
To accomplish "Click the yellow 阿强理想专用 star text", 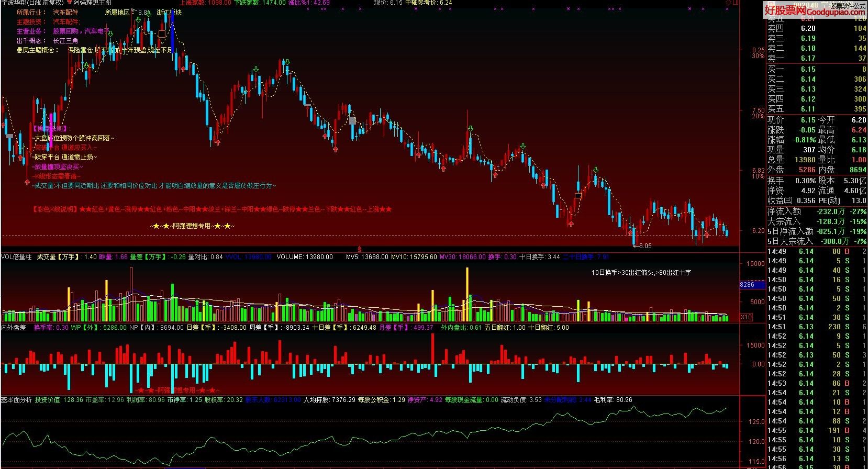I will [192, 226].
